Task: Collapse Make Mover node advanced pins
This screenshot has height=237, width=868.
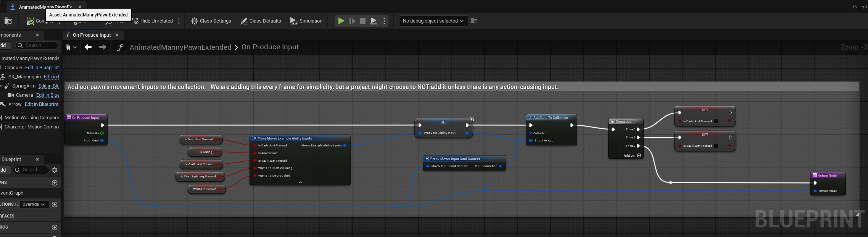Action: pyautogui.click(x=300, y=182)
